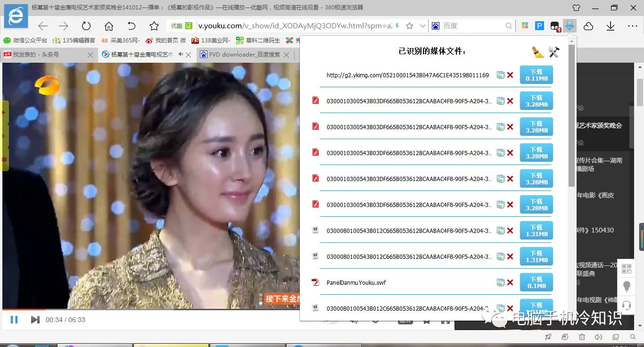644x347 pixels.
Task: Remove the first detected ykimg.com file
Action: pyautogui.click(x=510, y=75)
